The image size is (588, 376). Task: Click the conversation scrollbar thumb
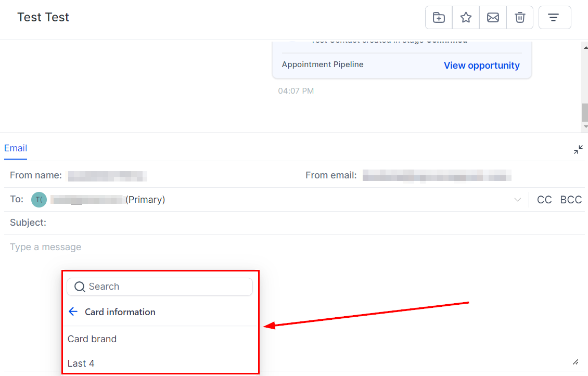pyautogui.click(x=585, y=112)
